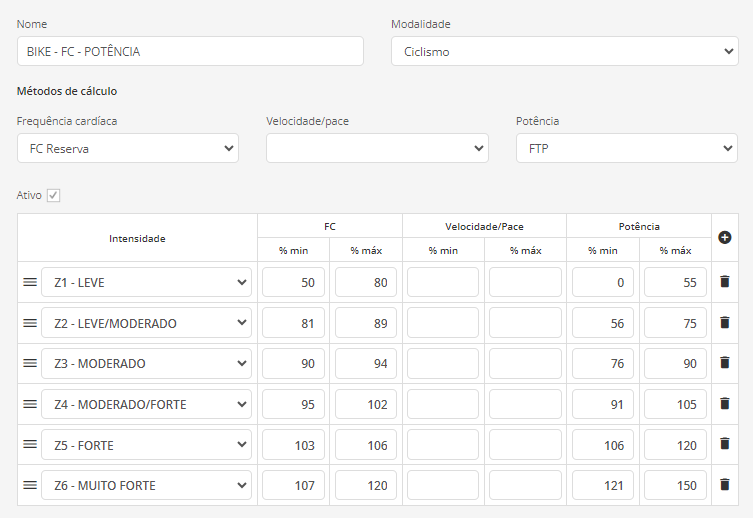Screen dimensions: 753x518
Task: Delete the Z2 - LEVE/MODERADO row
Action: coord(725,323)
